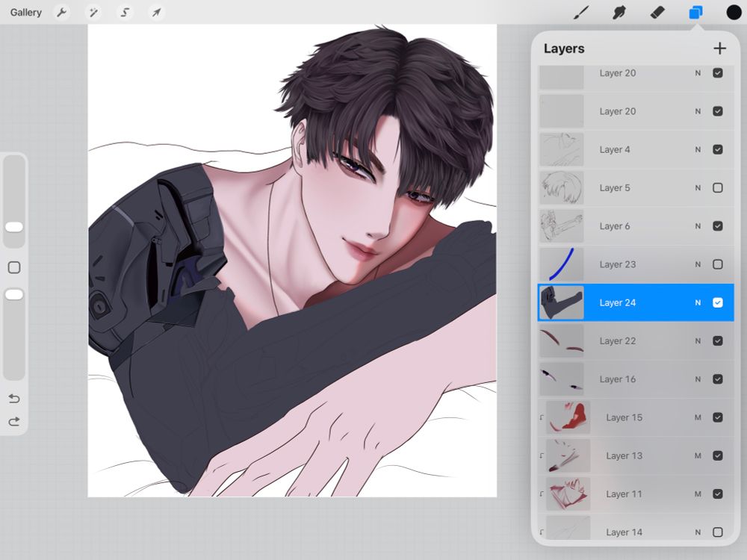The width and height of the screenshot is (747, 560).
Task: Select the Brush tool
Action: tap(581, 13)
